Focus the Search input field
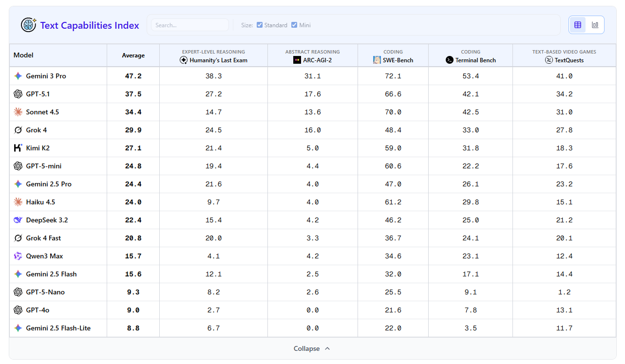 [190, 25]
